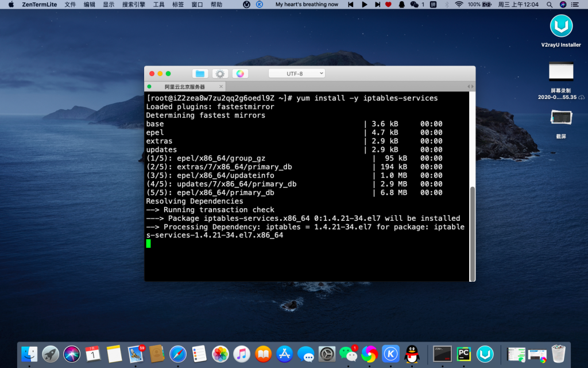The height and width of the screenshot is (368, 588).
Task: Skip to next track in menu bar
Action: (377, 4)
